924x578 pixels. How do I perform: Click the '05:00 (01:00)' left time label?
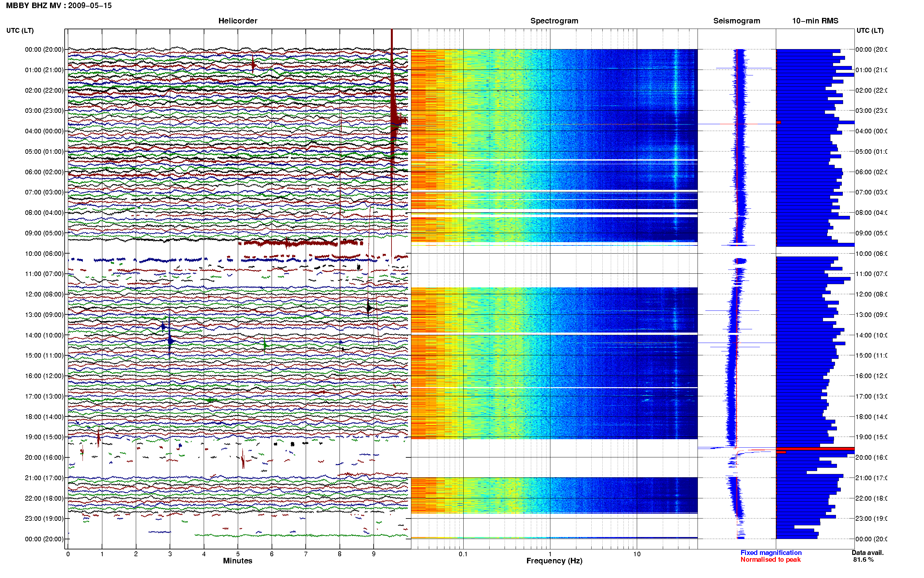pos(44,151)
